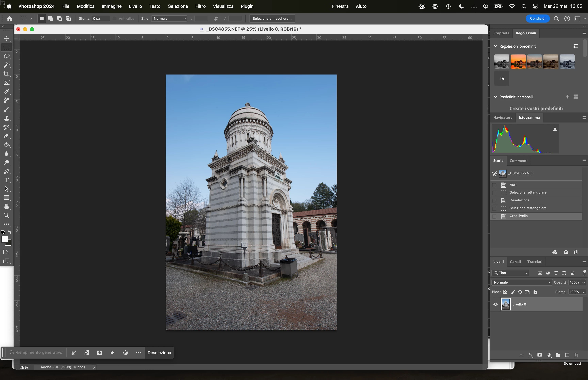Screen dimensions: 588x380
Task: Open the Stile dropdown set to Normale
Action: click(x=169, y=19)
